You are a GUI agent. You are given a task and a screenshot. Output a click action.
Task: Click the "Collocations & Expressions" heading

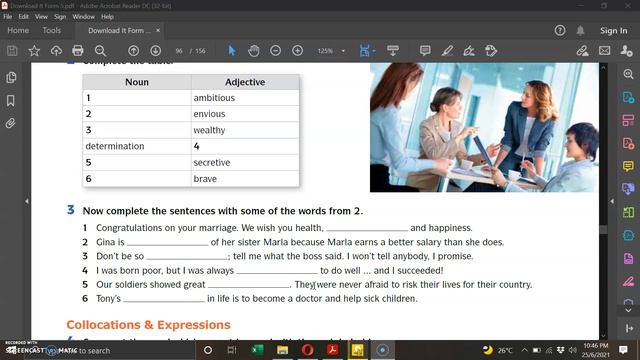149,325
